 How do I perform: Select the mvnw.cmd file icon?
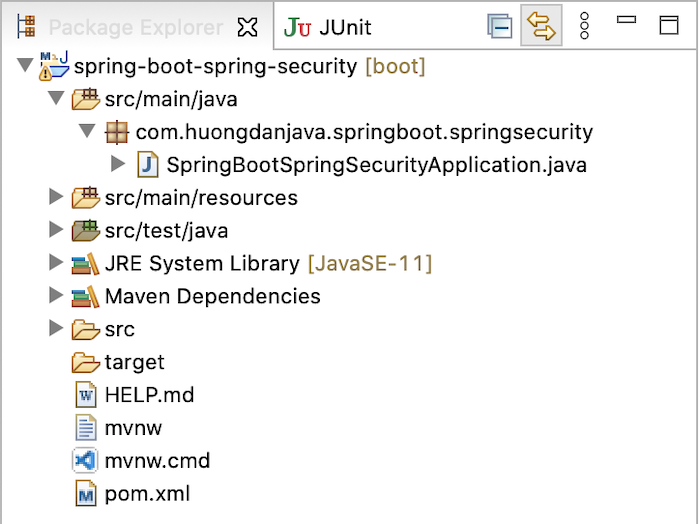click(x=85, y=461)
